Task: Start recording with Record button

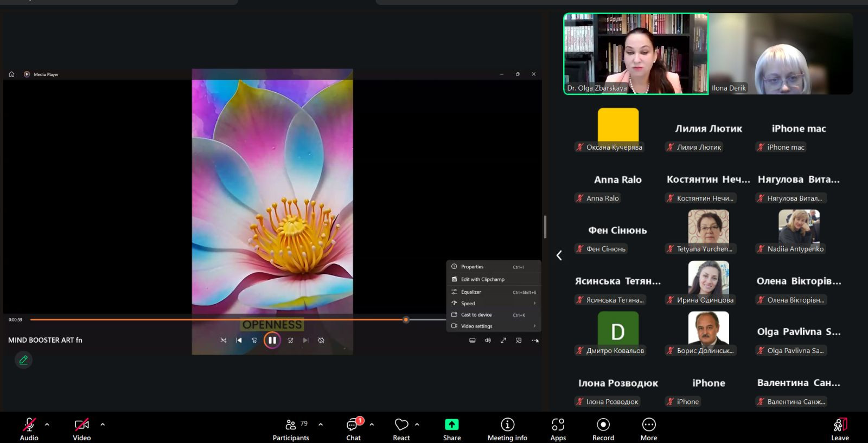Action: [x=603, y=425]
